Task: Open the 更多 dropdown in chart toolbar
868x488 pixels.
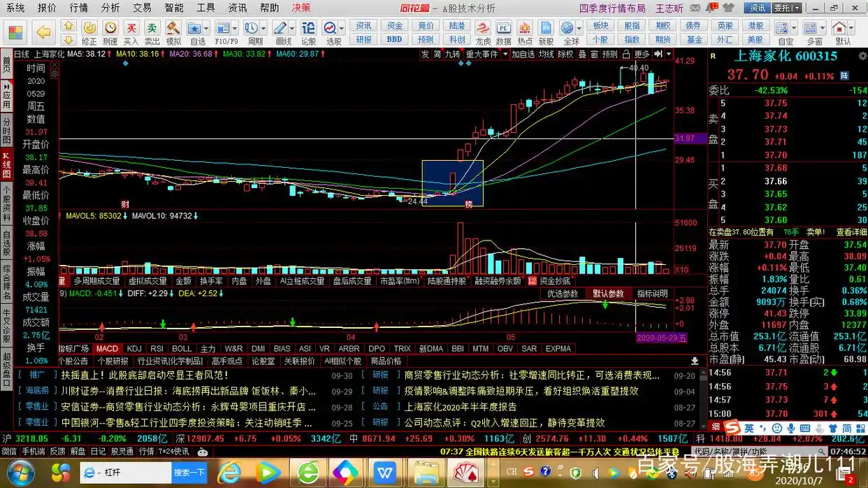Action: [x=642, y=54]
